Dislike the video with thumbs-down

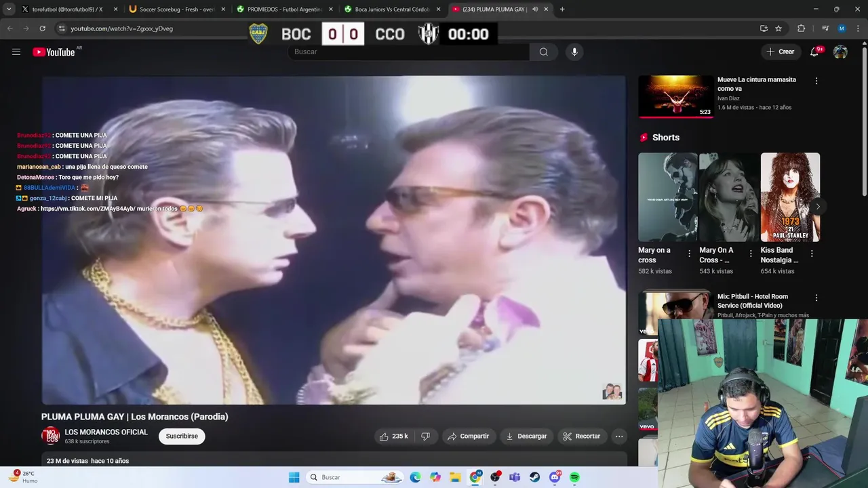click(x=426, y=436)
